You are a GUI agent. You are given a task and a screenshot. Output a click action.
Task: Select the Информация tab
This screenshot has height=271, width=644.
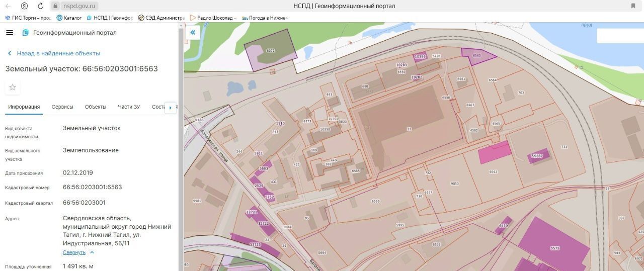pos(24,107)
